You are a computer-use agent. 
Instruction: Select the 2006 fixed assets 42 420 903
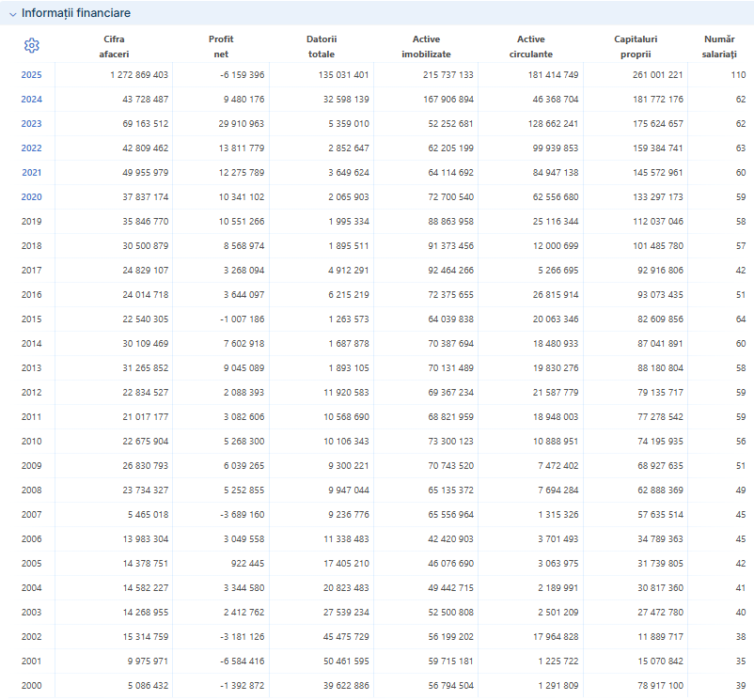click(x=451, y=539)
